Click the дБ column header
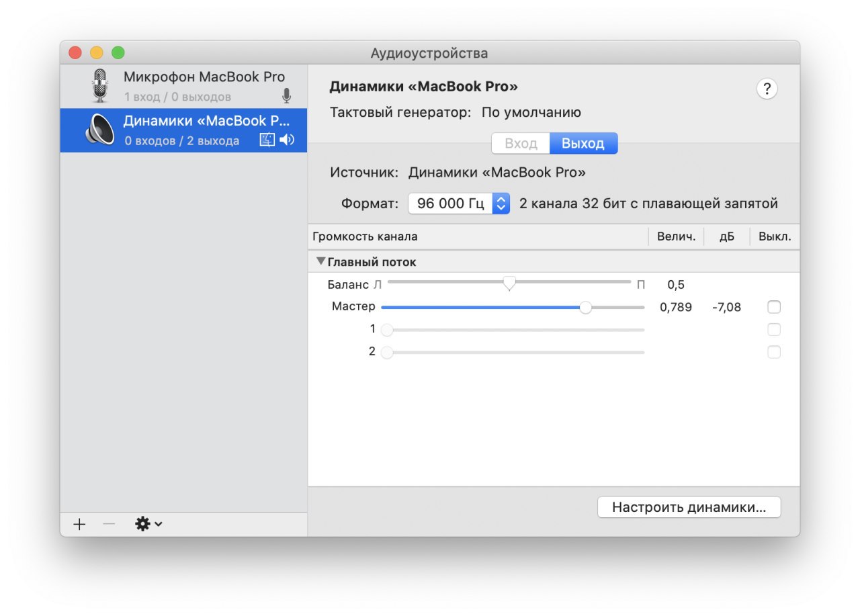Screen dimensions: 860x616 tap(727, 236)
